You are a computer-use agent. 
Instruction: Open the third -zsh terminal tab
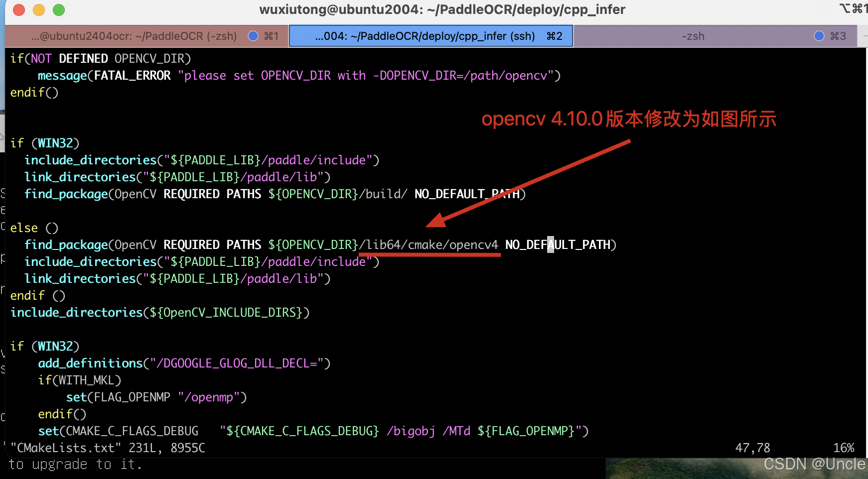click(x=716, y=36)
